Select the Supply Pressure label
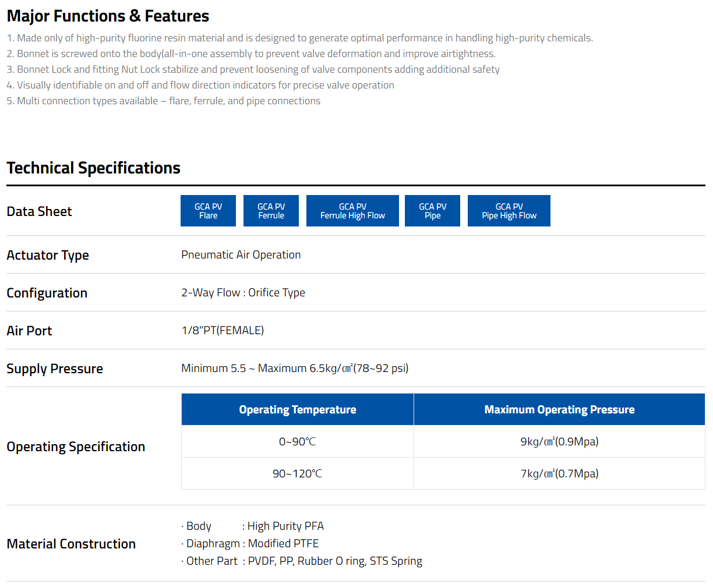 (x=55, y=369)
